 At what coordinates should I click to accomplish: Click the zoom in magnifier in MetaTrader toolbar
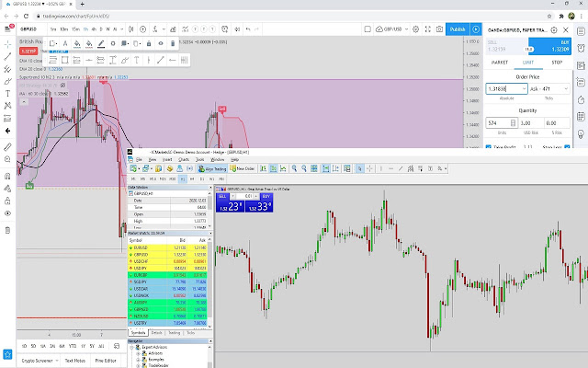[x=294, y=168]
